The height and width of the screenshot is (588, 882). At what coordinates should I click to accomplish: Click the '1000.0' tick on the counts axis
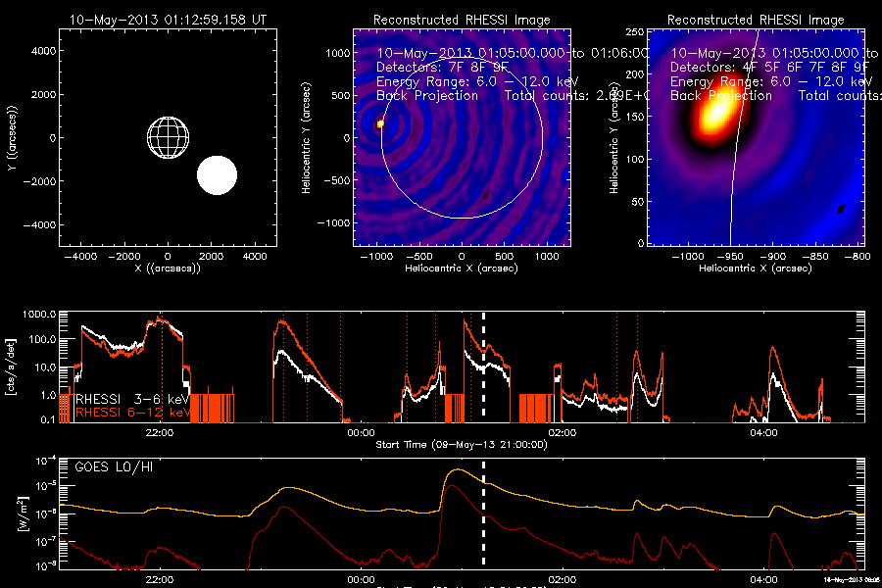(39, 315)
